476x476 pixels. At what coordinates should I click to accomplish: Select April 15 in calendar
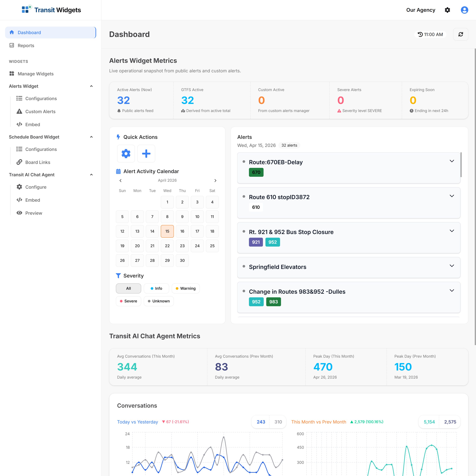pyautogui.click(x=167, y=231)
